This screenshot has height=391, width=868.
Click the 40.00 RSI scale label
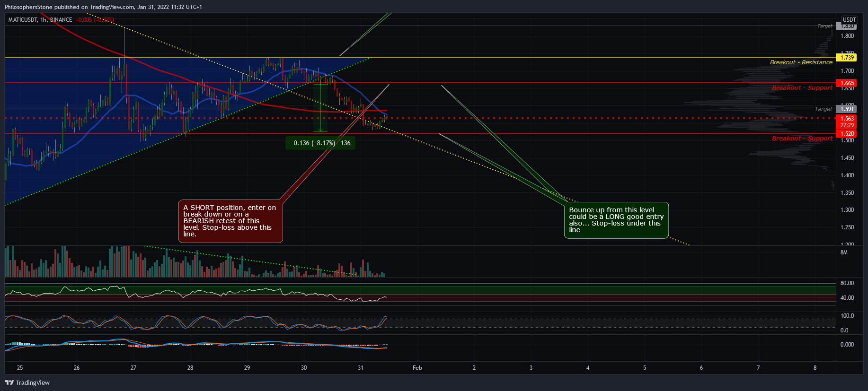click(x=847, y=298)
